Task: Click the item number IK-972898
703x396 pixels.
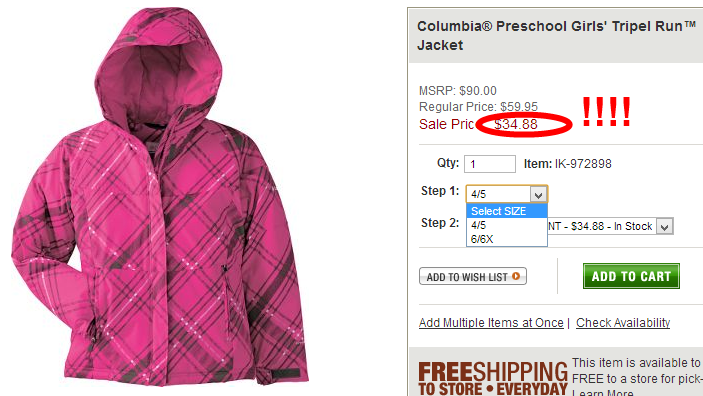Action: 583,164
